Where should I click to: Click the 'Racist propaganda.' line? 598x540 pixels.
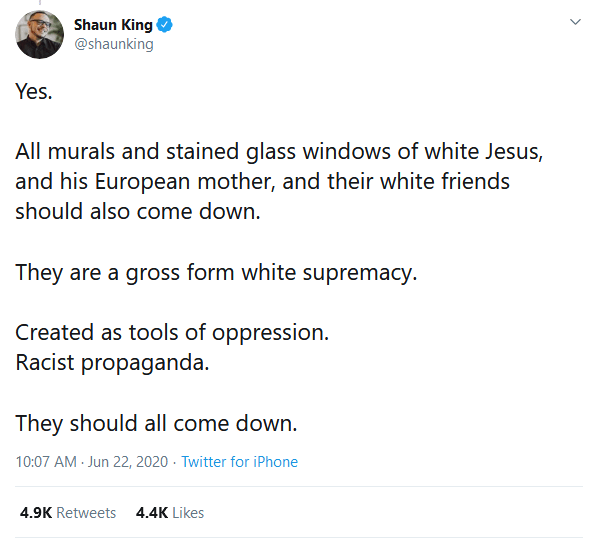pyautogui.click(x=112, y=362)
